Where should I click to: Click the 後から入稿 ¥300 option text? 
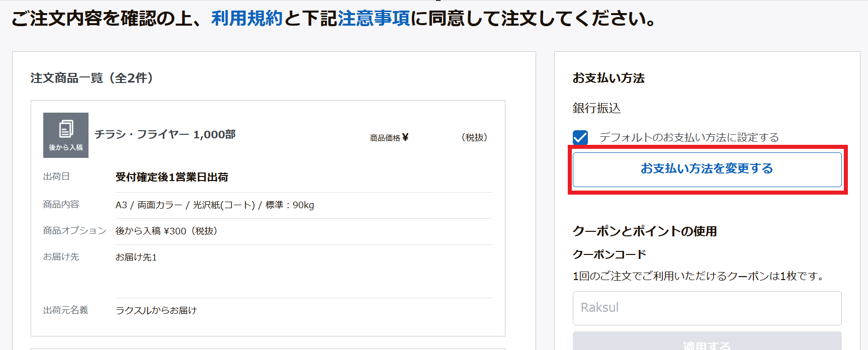point(166,231)
